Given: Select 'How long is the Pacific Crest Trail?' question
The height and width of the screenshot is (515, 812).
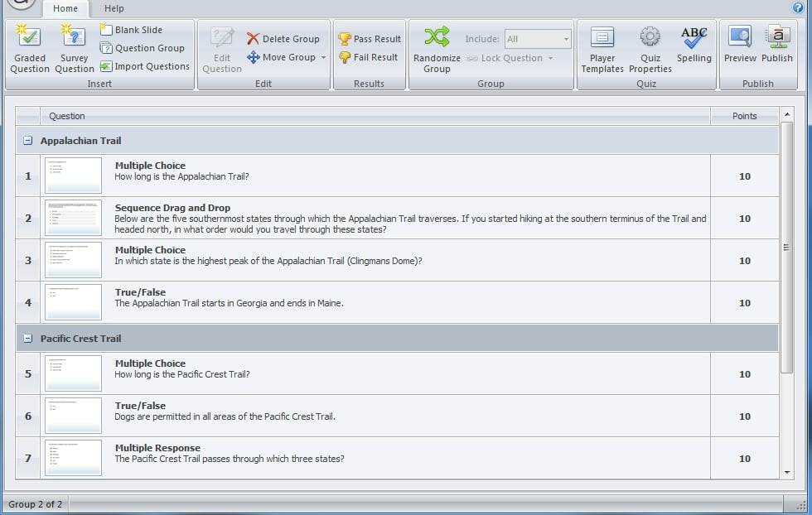Looking at the screenshot, I should tap(182, 374).
